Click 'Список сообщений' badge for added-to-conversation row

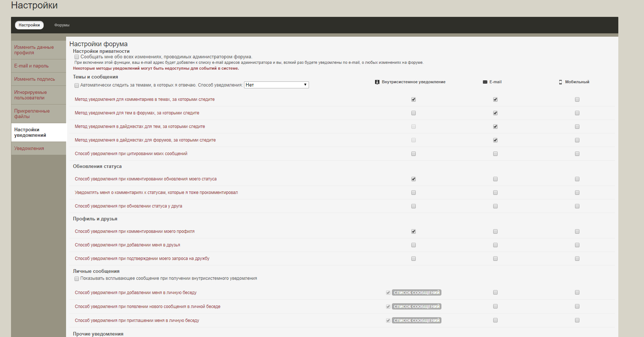tap(416, 293)
